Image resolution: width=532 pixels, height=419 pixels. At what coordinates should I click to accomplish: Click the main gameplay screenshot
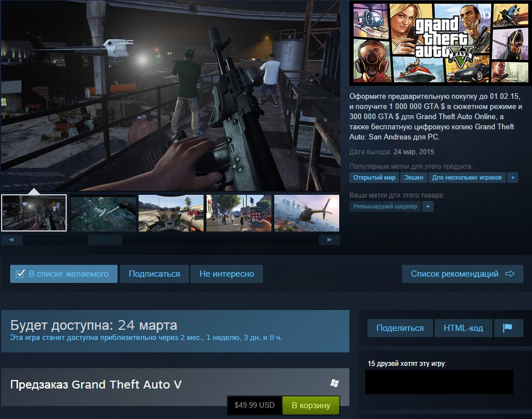[x=170, y=95]
